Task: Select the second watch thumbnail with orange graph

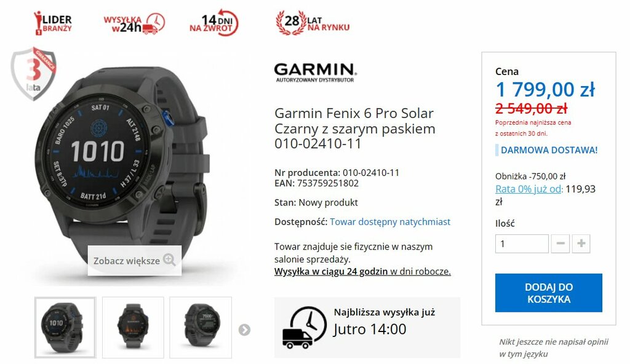Action: click(133, 328)
